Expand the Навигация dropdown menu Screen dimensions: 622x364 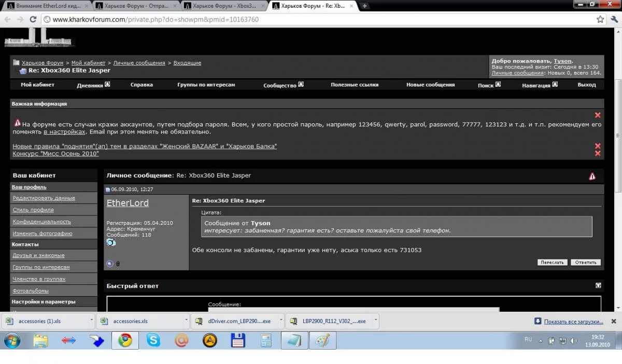point(555,84)
